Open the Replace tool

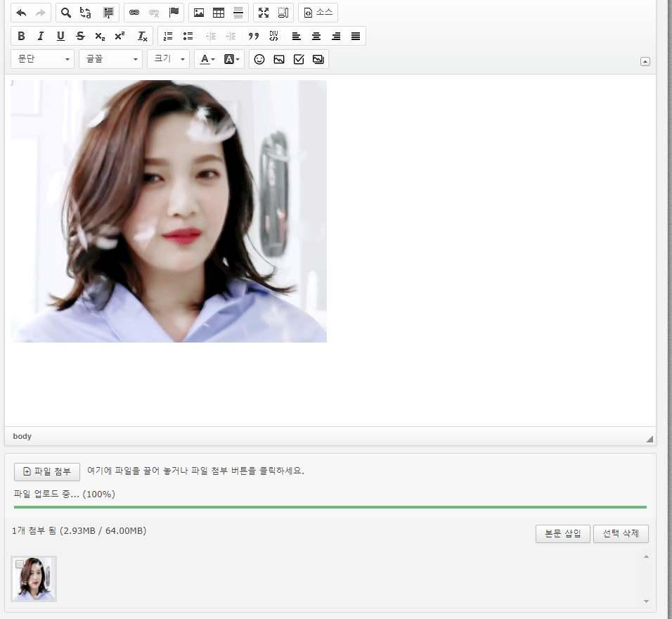tap(85, 13)
